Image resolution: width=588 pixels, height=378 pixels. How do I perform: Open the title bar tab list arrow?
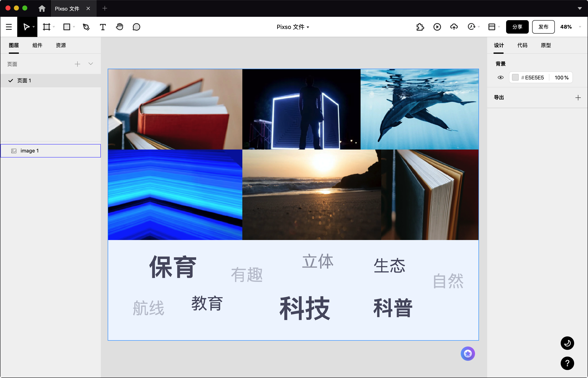tap(580, 8)
